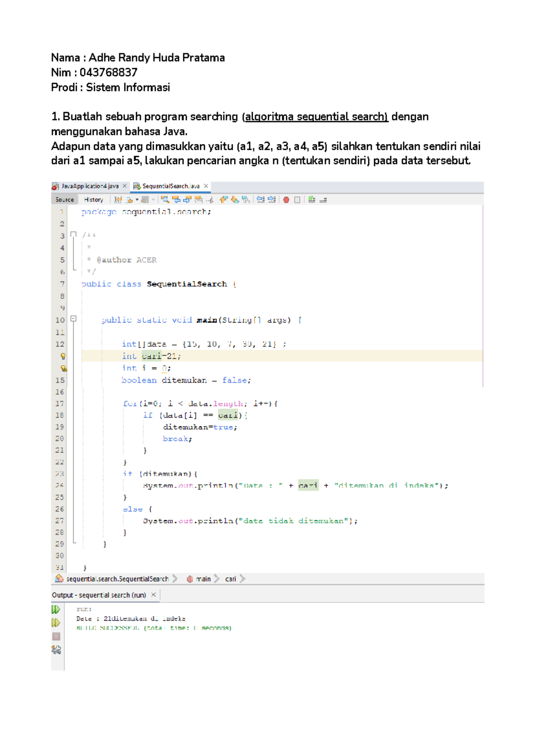Image resolution: width=535 pixels, height=756 pixels.
Task: Click Shift Line Right icon
Action: tap(272, 200)
